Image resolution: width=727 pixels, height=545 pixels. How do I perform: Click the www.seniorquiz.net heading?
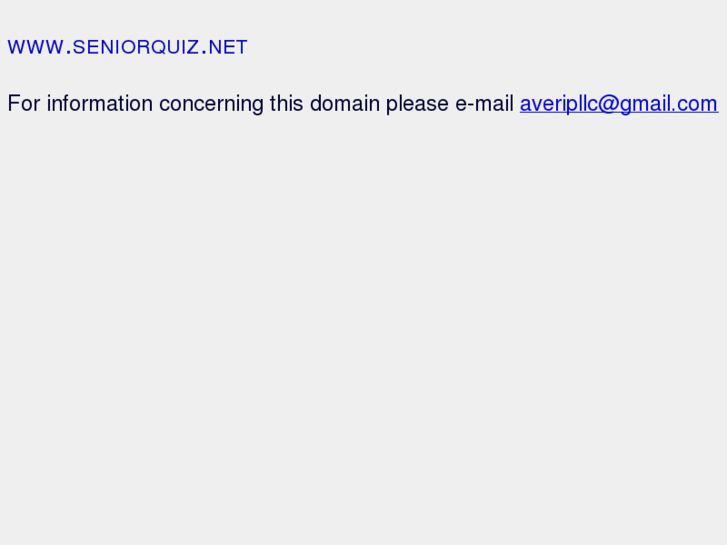click(x=127, y=47)
